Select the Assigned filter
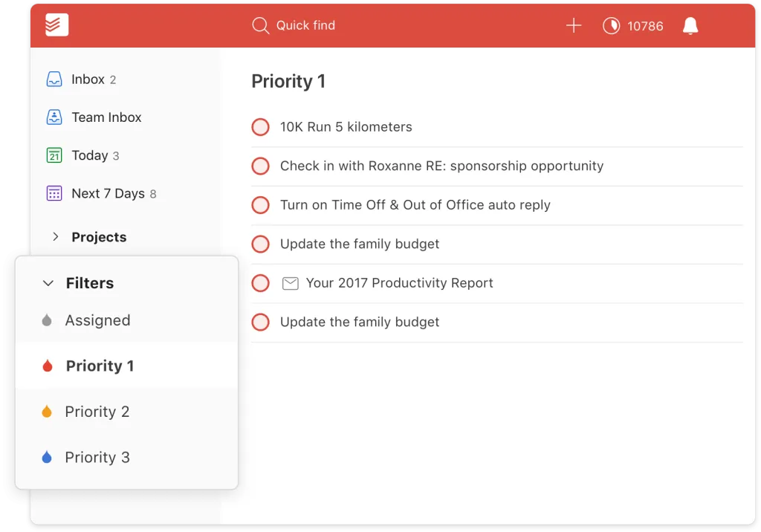This screenshot has height=532, width=761. pyautogui.click(x=97, y=320)
